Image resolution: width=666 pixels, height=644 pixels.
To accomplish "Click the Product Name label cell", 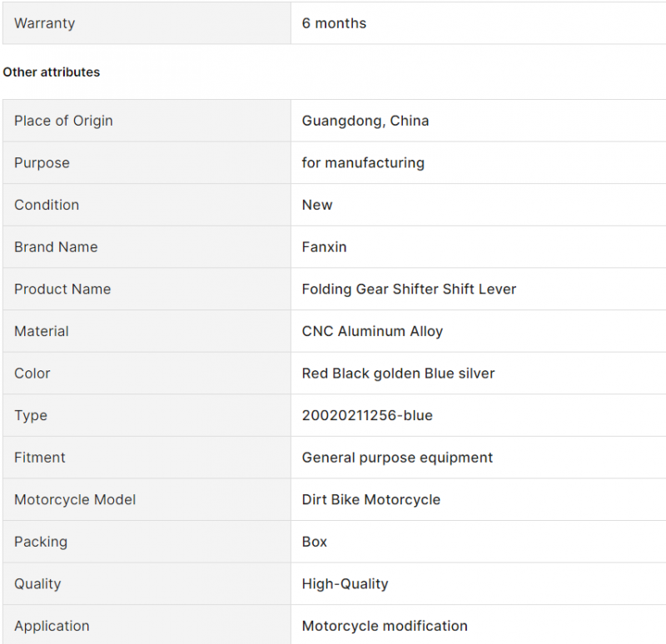I will click(147, 289).
